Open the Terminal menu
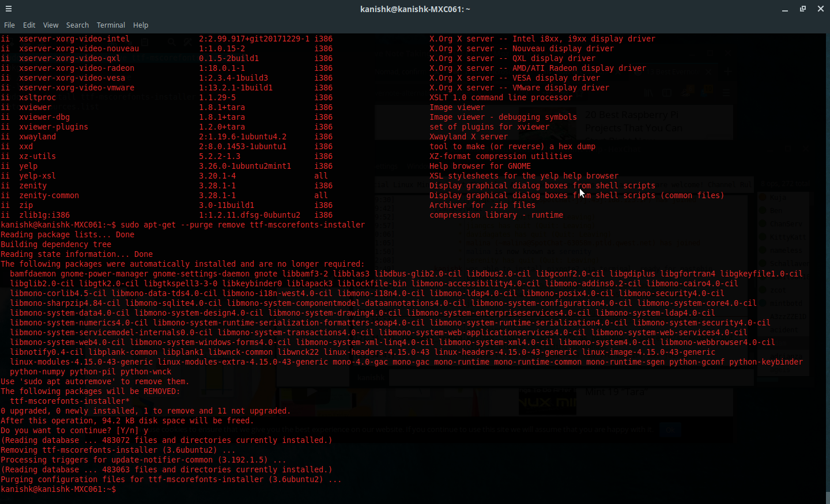 [x=111, y=25]
